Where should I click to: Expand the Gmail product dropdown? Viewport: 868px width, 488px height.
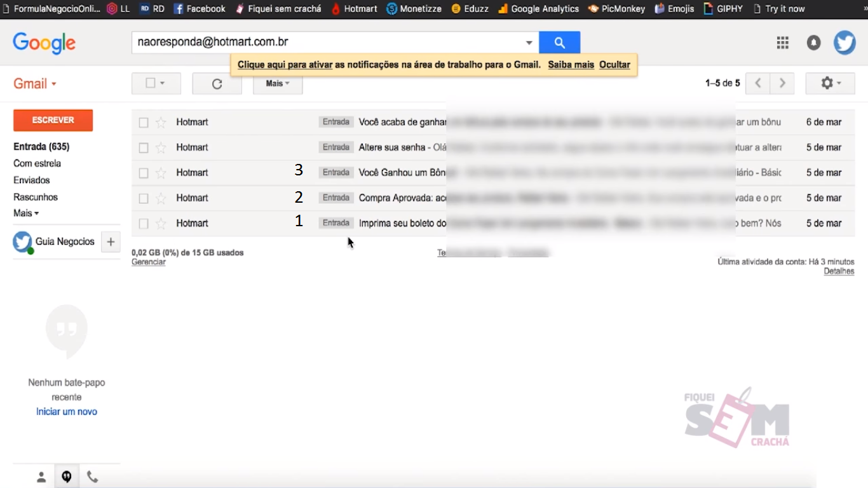click(35, 84)
